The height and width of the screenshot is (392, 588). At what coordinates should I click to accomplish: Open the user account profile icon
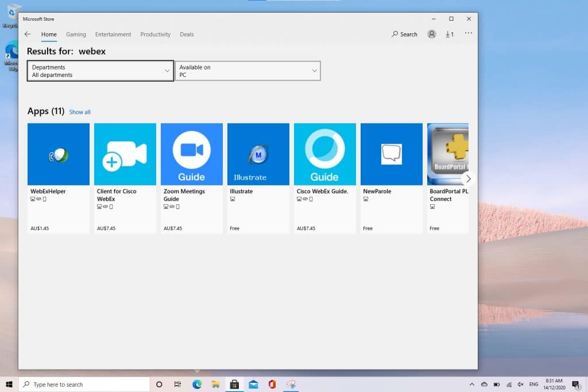pyautogui.click(x=431, y=34)
